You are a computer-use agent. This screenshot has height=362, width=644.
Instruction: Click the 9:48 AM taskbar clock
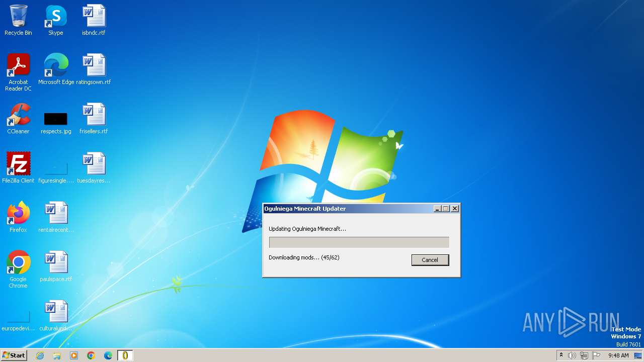coord(618,355)
